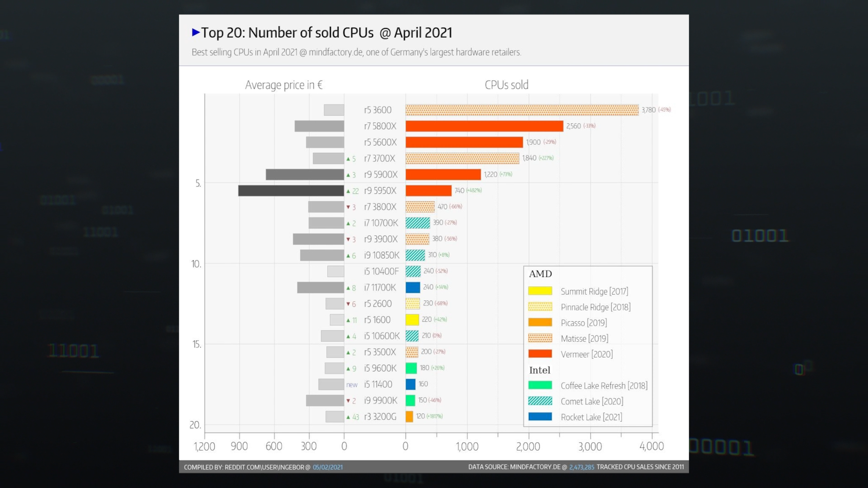
Task: Click the Picasso [2019] orange legend swatch
Action: point(540,322)
